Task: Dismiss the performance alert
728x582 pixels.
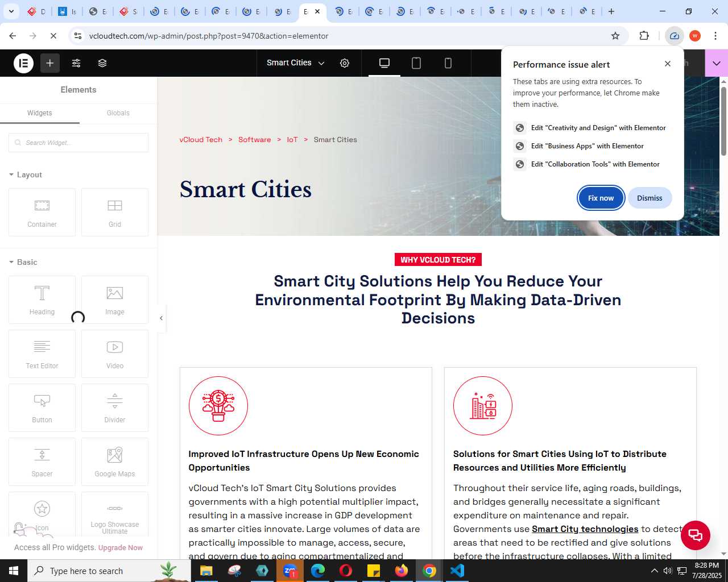Action: coord(650,198)
